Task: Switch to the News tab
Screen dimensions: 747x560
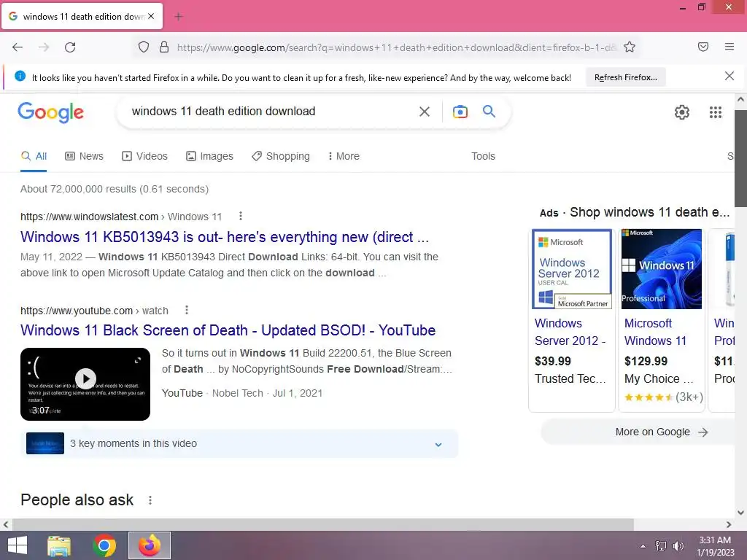Action: click(x=85, y=156)
